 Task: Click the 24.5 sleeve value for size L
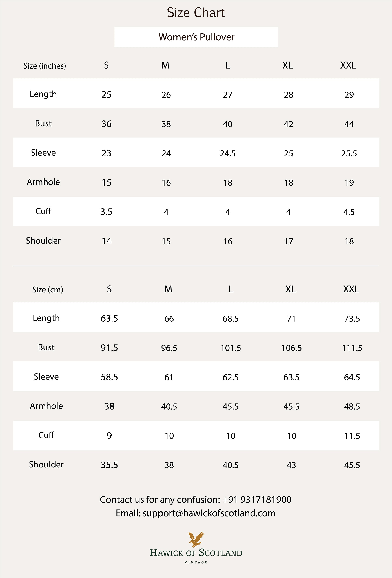click(227, 153)
